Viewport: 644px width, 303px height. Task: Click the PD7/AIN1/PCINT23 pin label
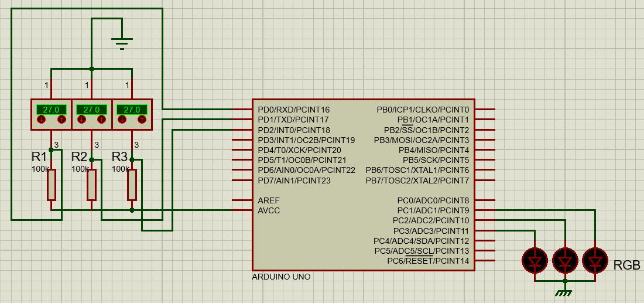294,181
